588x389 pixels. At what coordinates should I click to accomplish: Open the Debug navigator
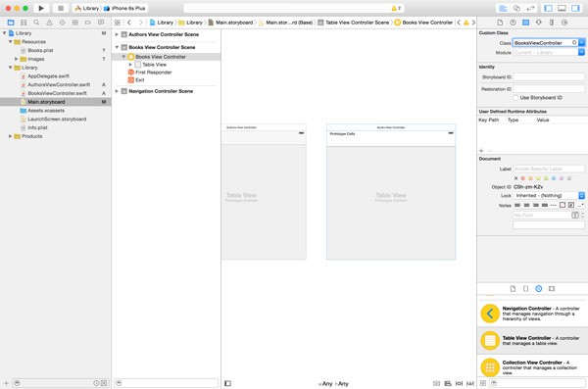75,23
